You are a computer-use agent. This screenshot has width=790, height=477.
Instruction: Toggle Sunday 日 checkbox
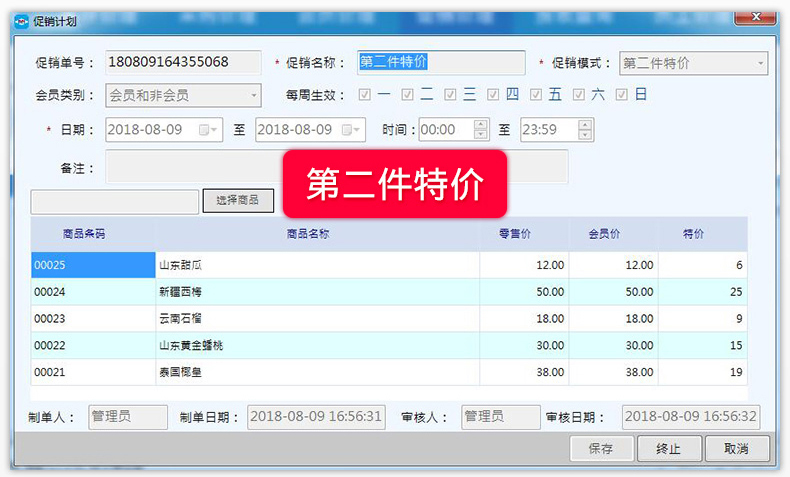pyautogui.click(x=622, y=95)
